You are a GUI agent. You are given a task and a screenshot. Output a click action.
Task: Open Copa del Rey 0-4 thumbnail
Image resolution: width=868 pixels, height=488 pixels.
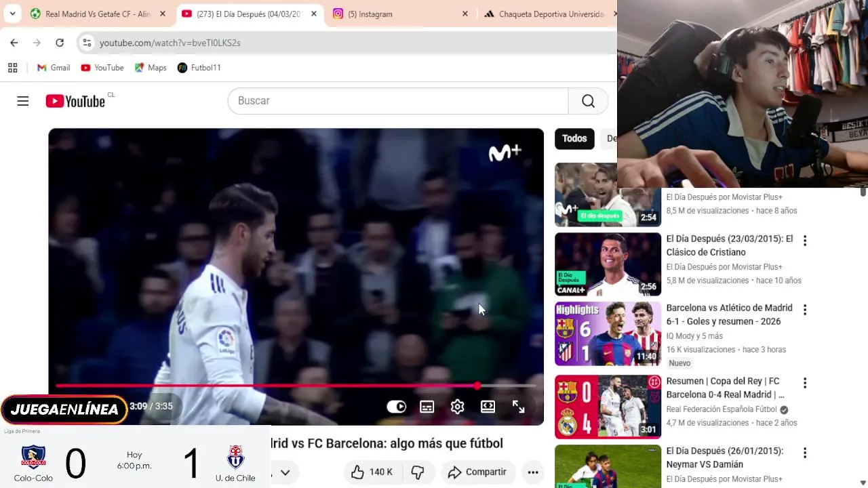[x=608, y=407]
